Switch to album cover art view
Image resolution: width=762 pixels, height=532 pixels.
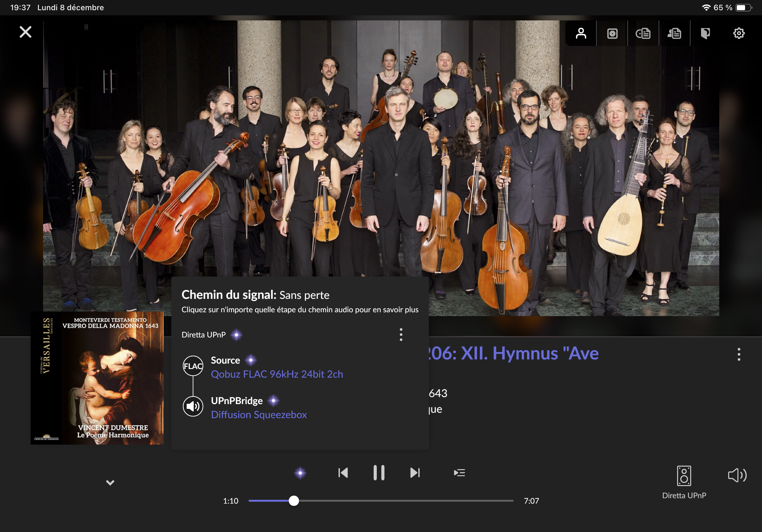point(612,33)
